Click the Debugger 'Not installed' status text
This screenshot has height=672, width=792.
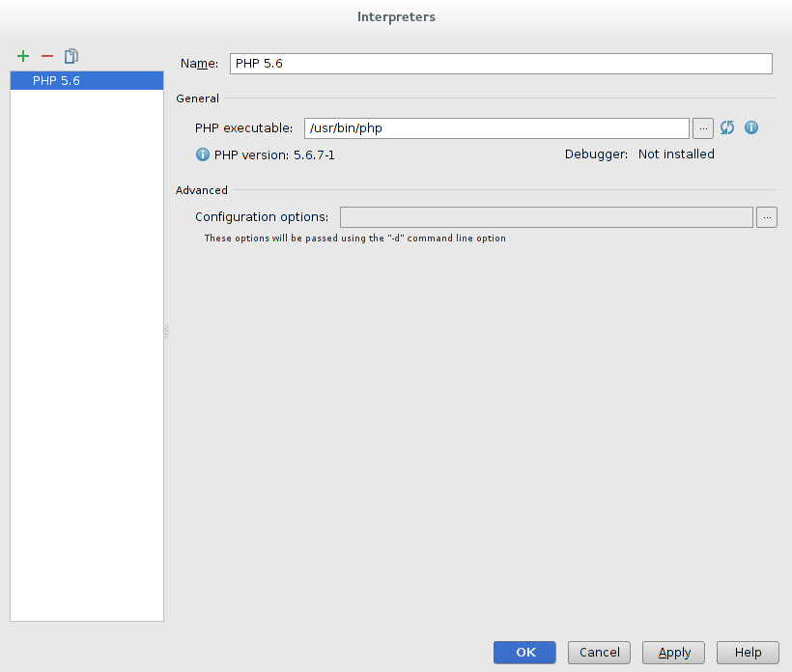[676, 154]
